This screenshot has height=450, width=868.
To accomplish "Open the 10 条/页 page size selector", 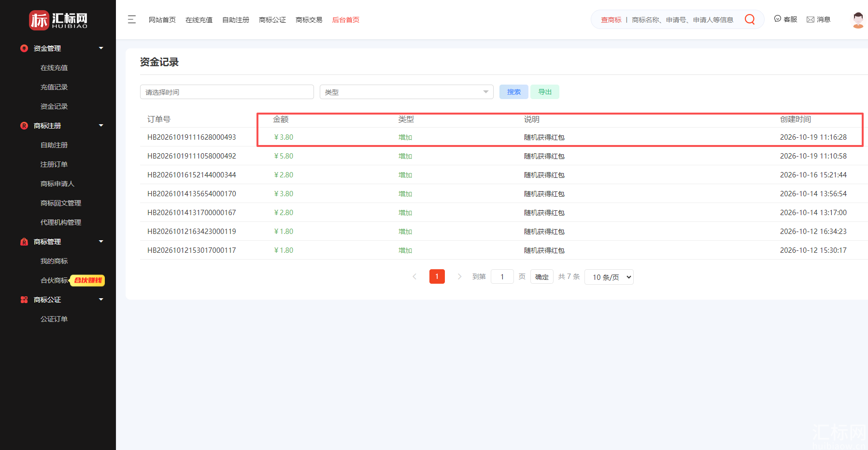I will [609, 277].
